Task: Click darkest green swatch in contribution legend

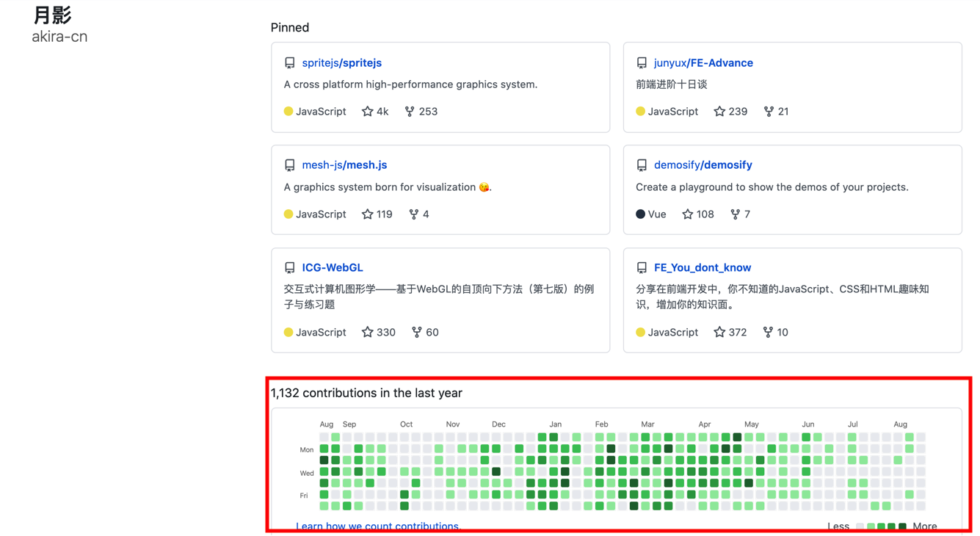Action: click(903, 526)
